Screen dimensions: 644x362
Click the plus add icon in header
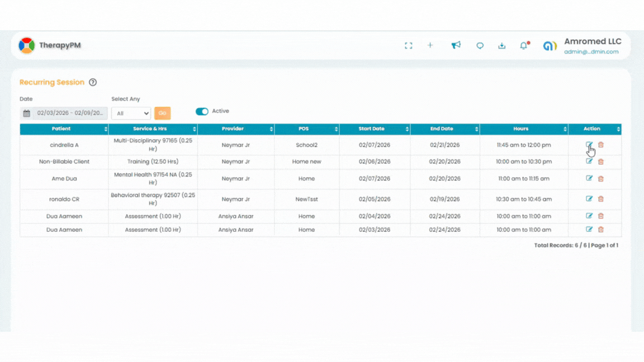coord(430,45)
